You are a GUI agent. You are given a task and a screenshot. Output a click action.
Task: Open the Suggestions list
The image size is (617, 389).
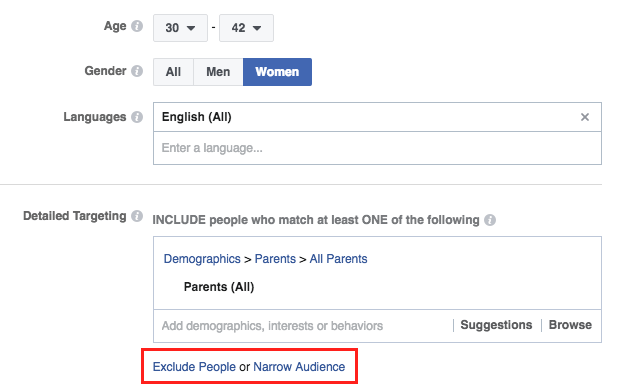tap(496, 325)
